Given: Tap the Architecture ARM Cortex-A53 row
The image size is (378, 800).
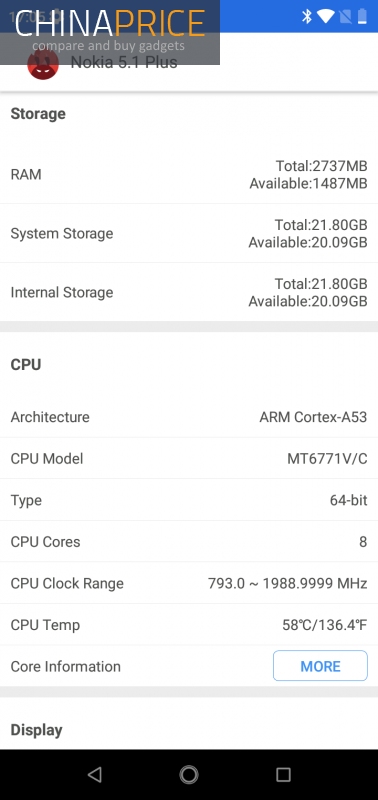Looking at the screenshot, I should click(189, 417).
